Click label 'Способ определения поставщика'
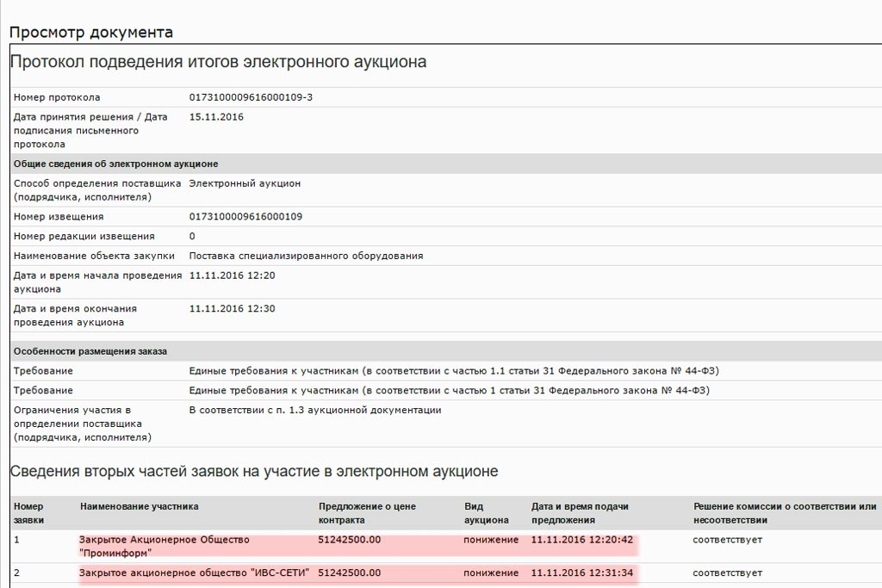This screenshot has width=882, height=588. pos(97,190)
